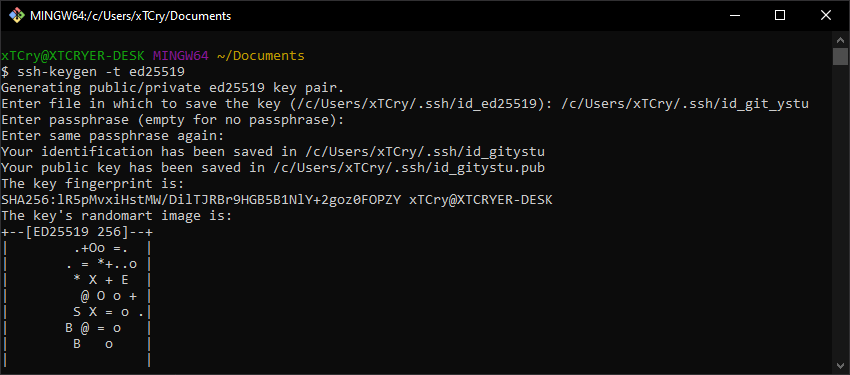This screenshot has width=850, height=375.
Task: Minimize the MINGW64 terminal window
Action: click(x=734, y=16)
